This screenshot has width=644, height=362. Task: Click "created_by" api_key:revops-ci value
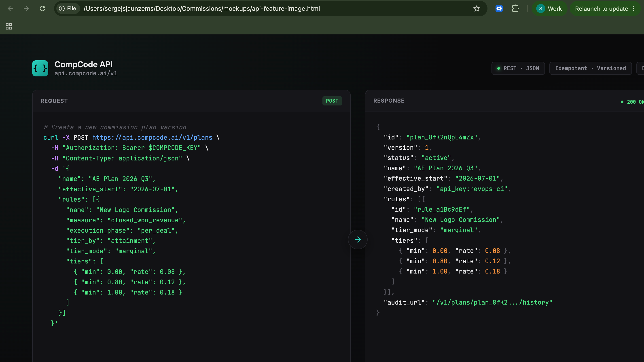(472, 189)
